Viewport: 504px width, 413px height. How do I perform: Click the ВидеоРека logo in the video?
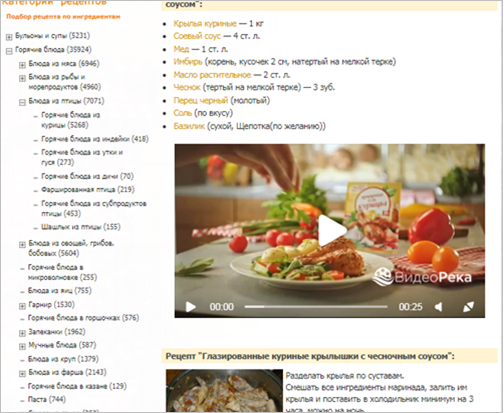coord(422,277)
